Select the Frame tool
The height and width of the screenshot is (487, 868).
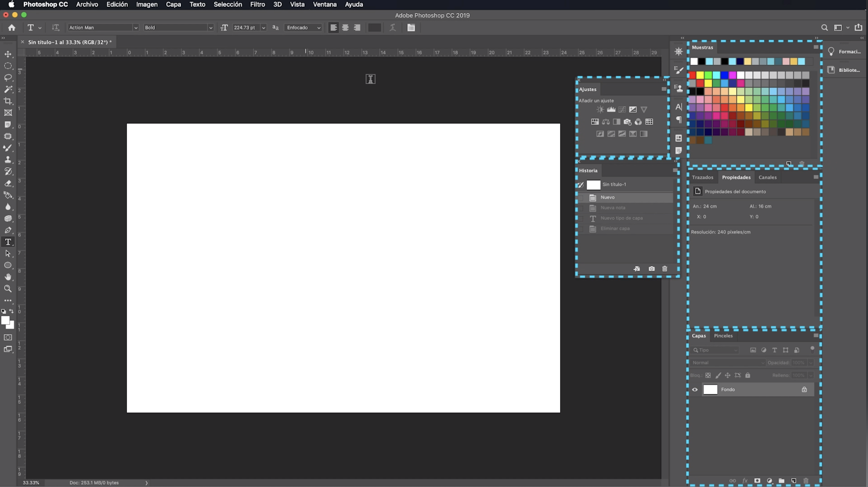[x=8, y=113]
